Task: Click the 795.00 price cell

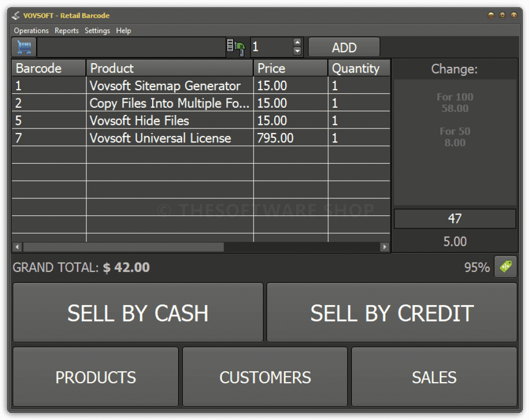Action: pos(290,138)
